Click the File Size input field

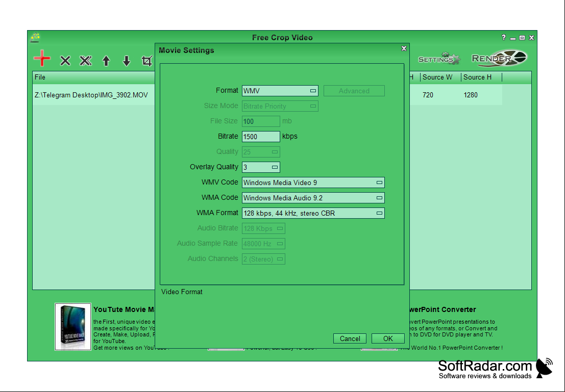coord(261,121)
